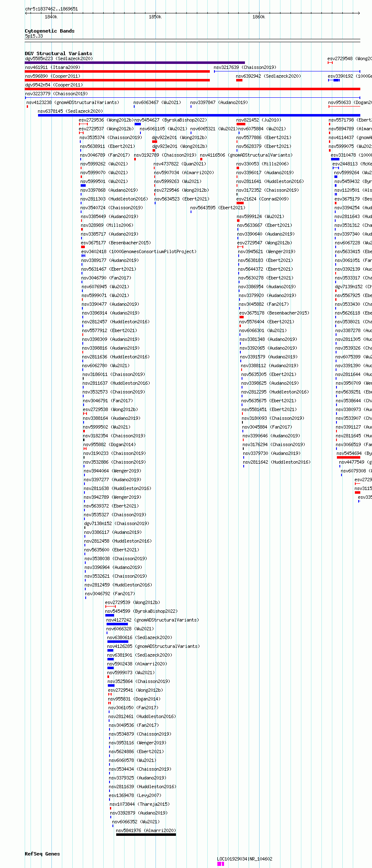Open nsv2811642 (Huddleston2016) variant
This screenshot has height=868, width=372.
coord(277,462)
